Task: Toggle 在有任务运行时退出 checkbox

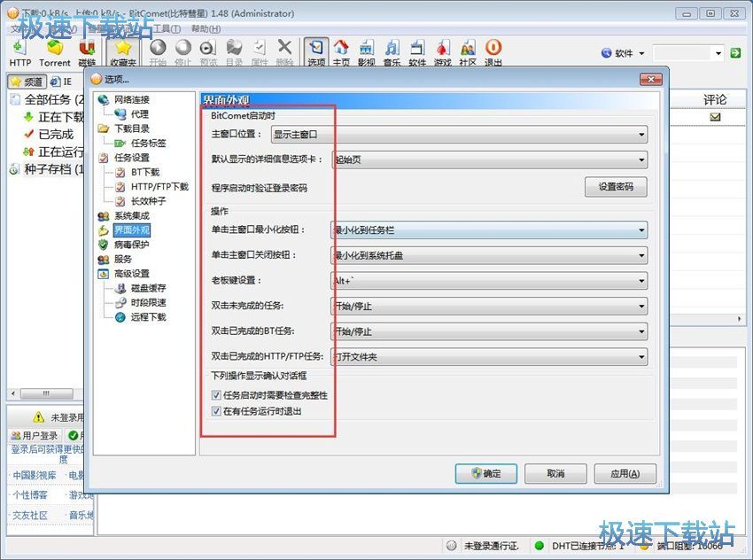Action: (216, 411)
